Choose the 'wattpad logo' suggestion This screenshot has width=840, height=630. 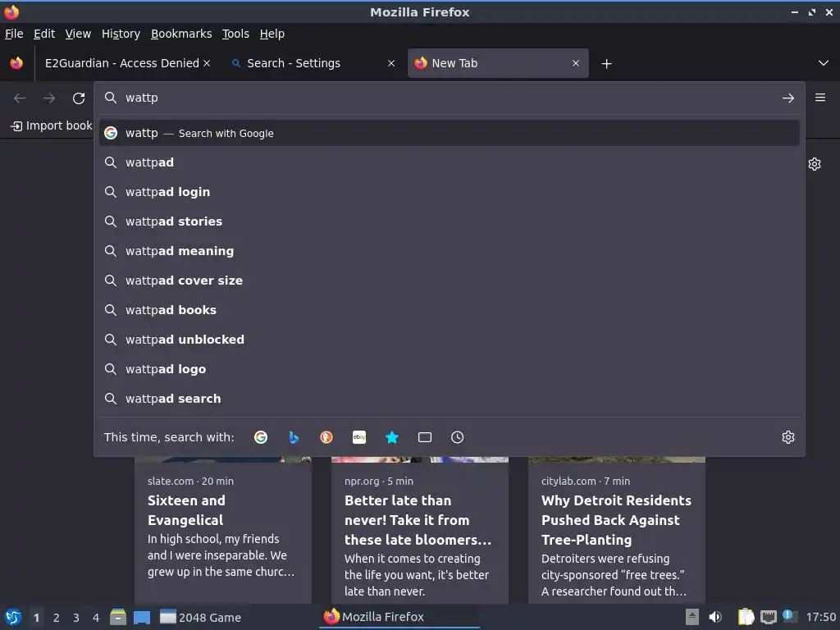pyautogui.click(x=450, y=368)
